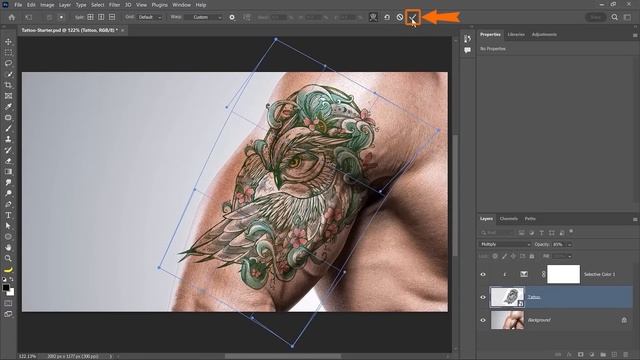This screenshot has width=640, height=360.
Task: Toggle the warp/free transform mode icon
Action: pyautogui.click(x=373, y=17)
